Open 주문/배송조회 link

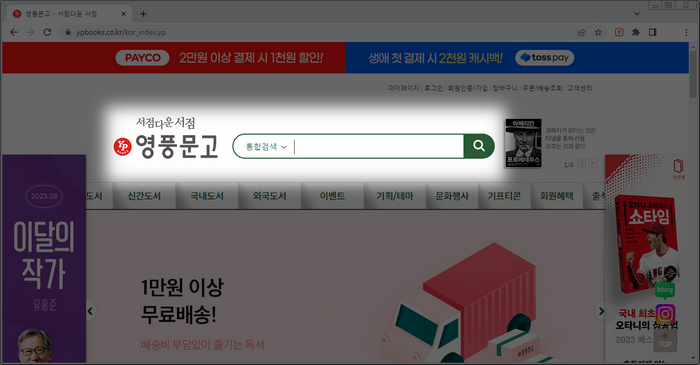(x=542, y=88)
